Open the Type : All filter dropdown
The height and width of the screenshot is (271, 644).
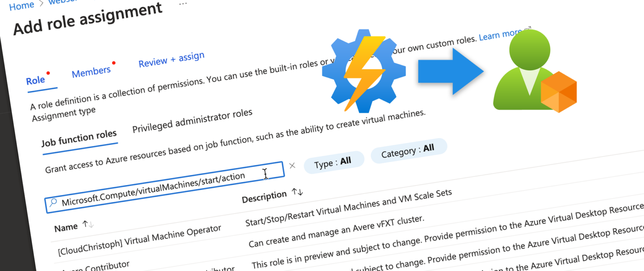(x=334, y=160)
